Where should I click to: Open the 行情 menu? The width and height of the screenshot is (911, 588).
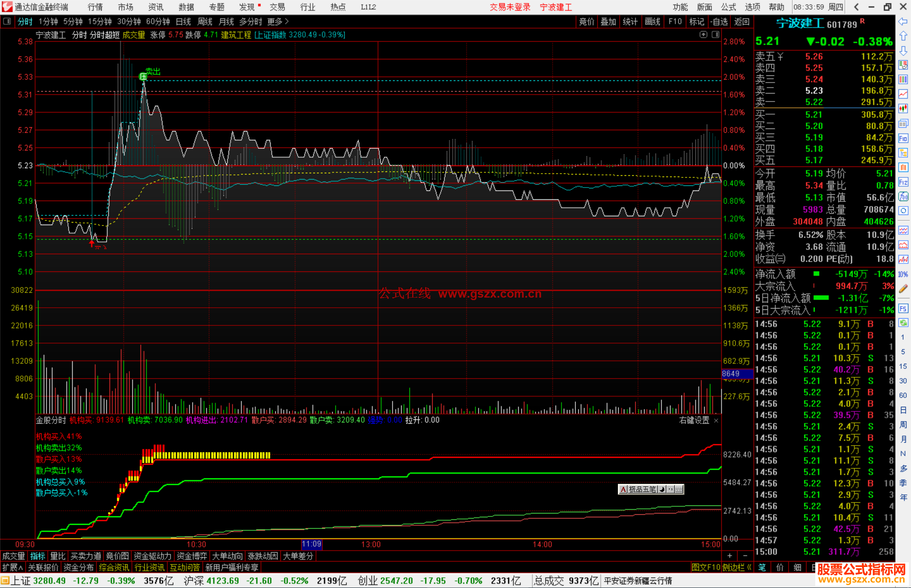tap(95, 7)
